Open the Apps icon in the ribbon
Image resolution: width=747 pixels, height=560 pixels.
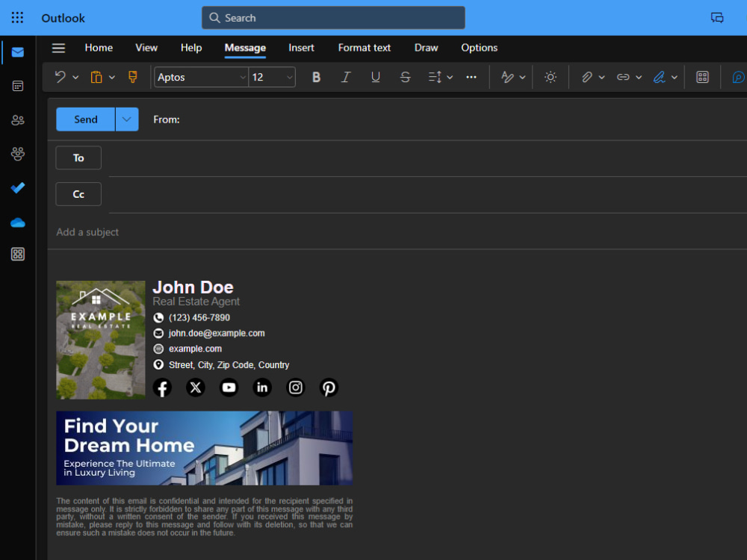[702, 77]
